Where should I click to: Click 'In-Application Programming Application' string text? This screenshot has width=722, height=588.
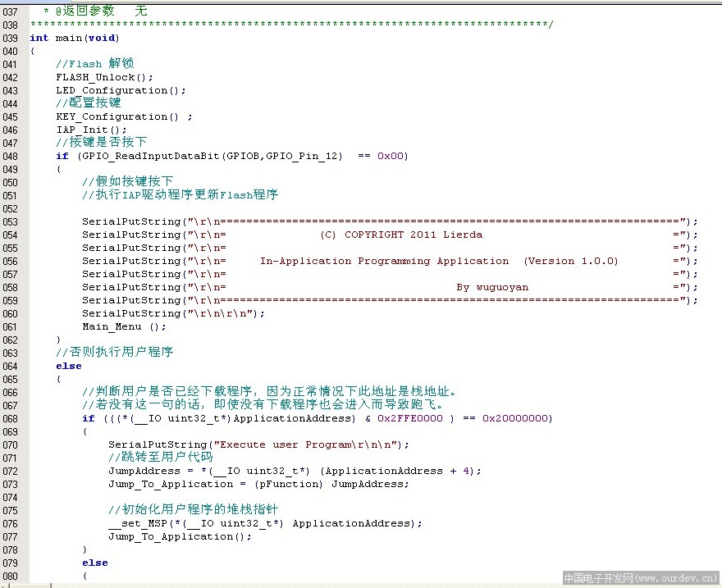385,261
